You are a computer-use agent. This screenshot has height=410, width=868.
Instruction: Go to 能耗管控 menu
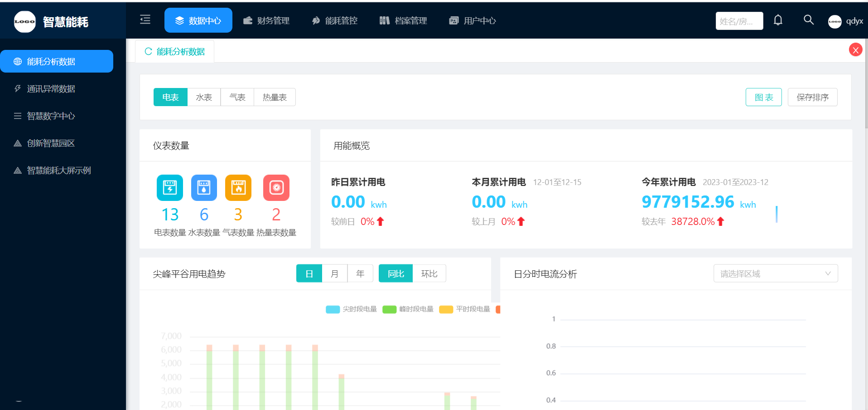tap(335, 21)
